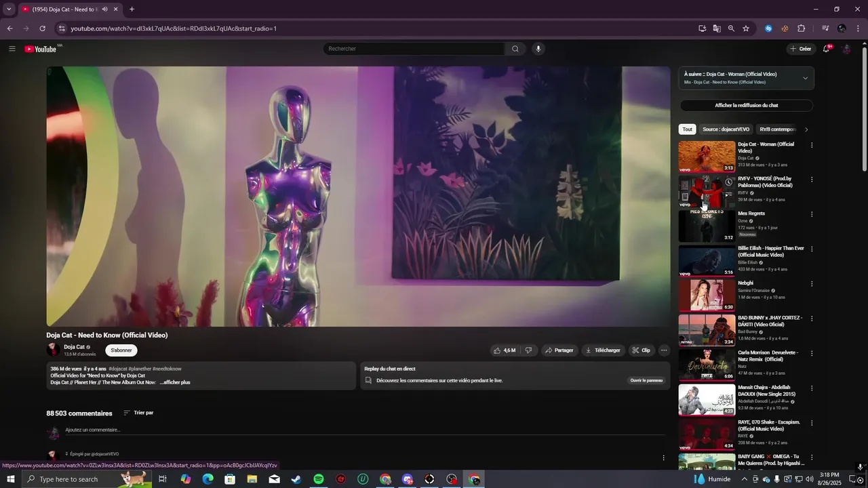The image size is (868, 488).
Task: Open Spotify from the taskbar
Action: coord(319,479)
